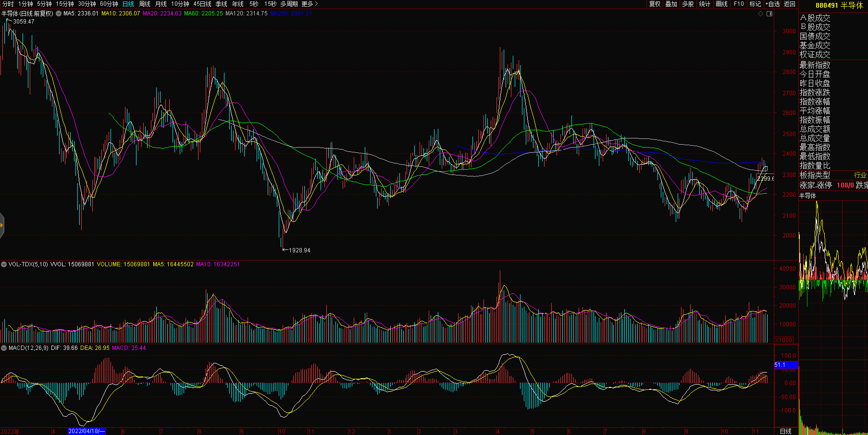868x435 pixels.
Task: Switch to 月线 monthly chart
Action: pos(161,4)
